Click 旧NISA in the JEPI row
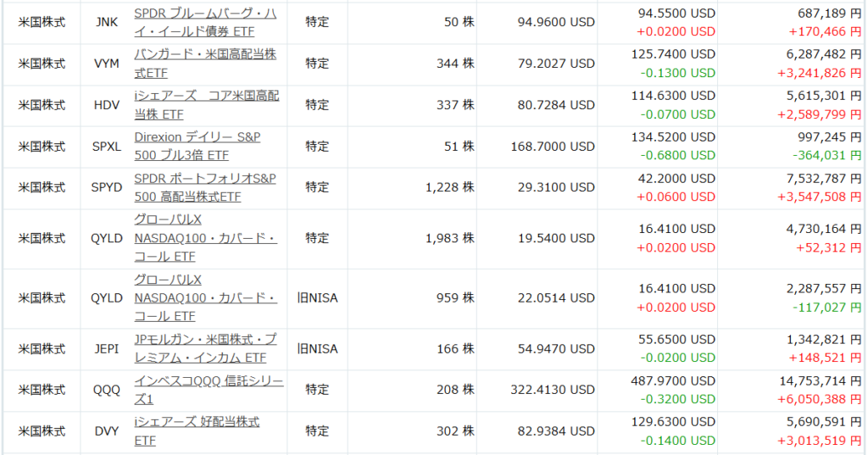 pos(317,349)
